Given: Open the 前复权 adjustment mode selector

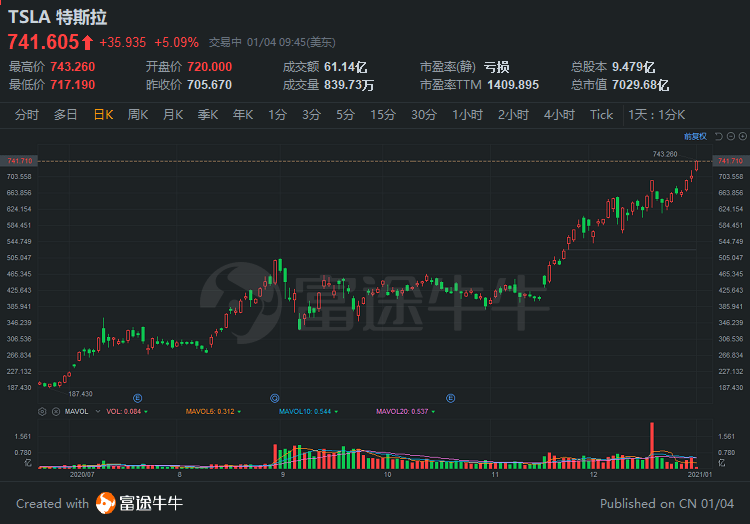Looking at the screenshot, I should [695, 136].
